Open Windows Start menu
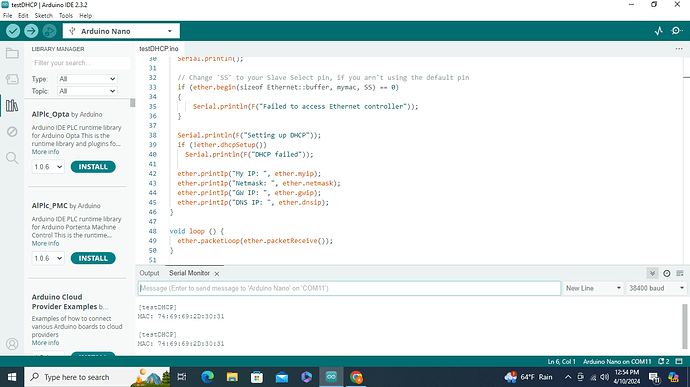The image size is (690, 387). [12, 377]
